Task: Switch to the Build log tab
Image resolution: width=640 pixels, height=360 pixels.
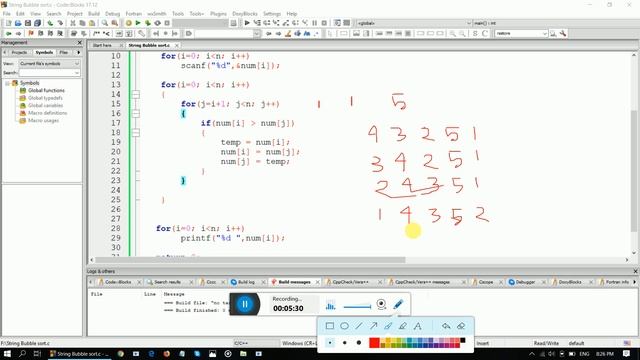Action: pos(246,282)
